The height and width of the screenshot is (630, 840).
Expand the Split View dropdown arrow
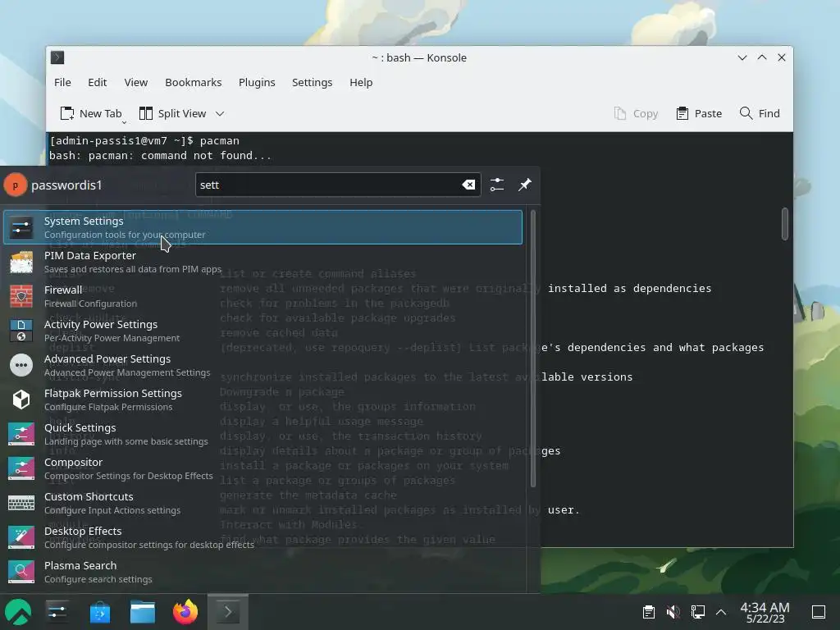(220, 113)
